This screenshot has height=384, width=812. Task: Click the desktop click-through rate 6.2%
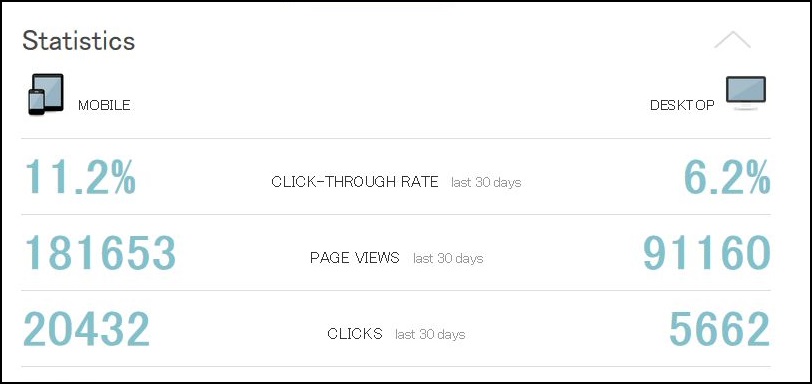click(x=727, y=177)
